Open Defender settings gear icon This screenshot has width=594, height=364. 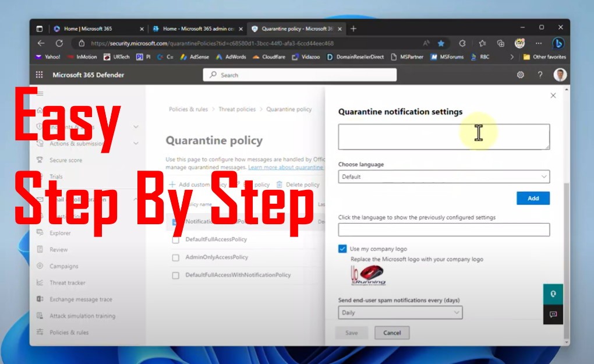520,75
